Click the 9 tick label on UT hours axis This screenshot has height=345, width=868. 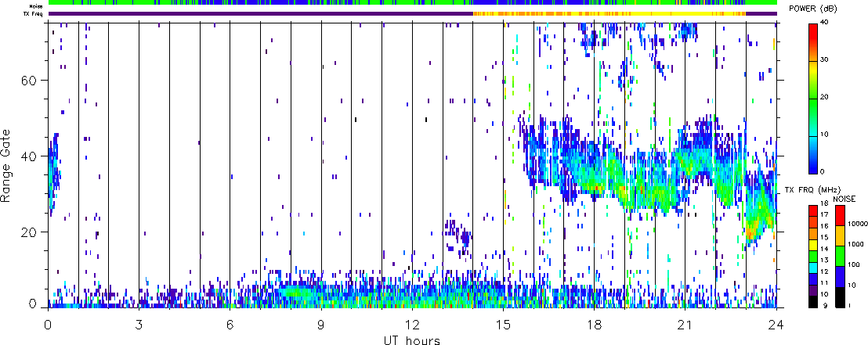tap(321, 324)
